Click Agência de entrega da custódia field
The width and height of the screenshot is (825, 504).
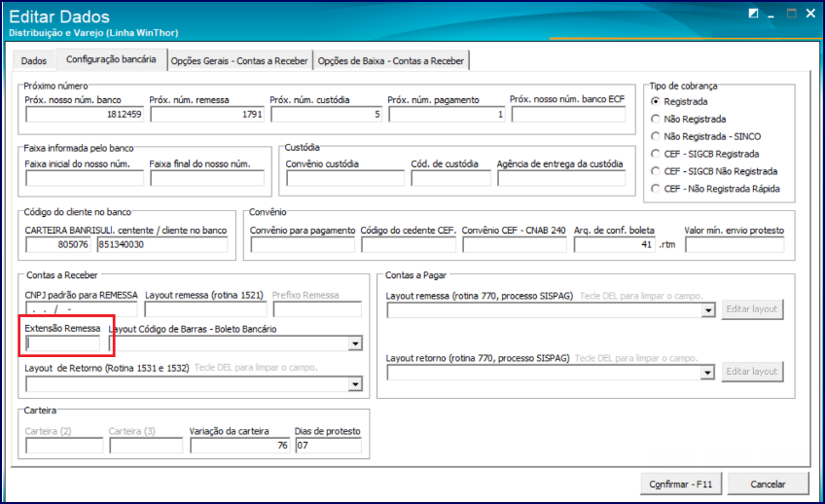pos(562,178)
